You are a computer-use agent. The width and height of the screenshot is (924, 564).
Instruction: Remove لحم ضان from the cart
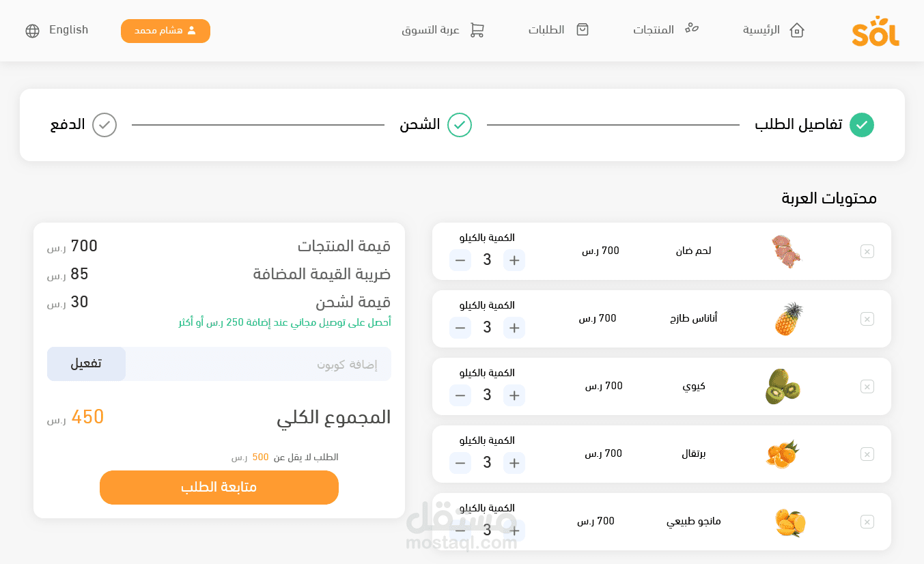coord(867,251)
